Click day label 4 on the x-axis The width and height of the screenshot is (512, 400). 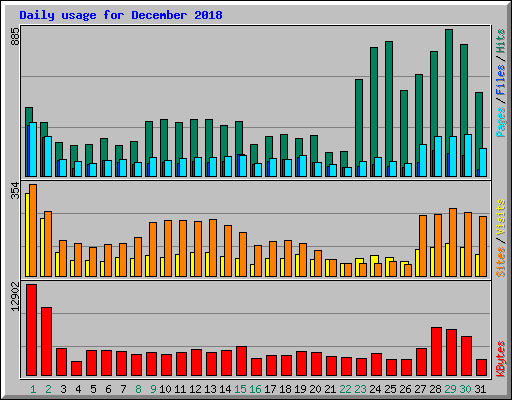point(78,389)
